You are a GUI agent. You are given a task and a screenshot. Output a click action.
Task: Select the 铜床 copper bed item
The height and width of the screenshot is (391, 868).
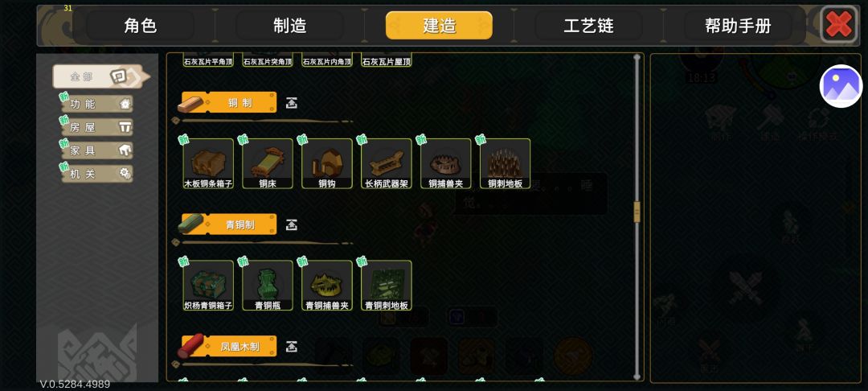tap(268, 164)
